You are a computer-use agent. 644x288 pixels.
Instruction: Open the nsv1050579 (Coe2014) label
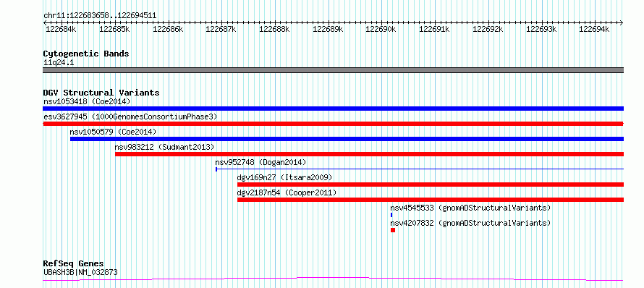pyautogui.click(x=114, y=132)
